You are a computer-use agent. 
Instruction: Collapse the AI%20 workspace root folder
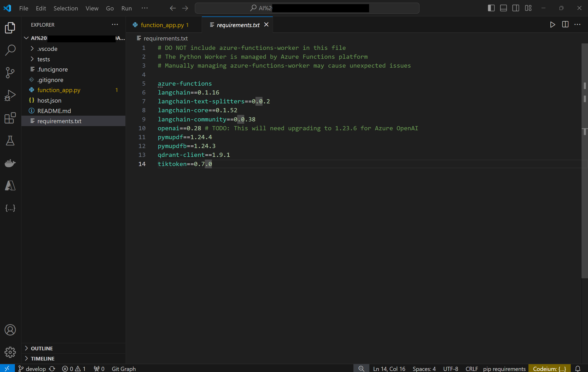(x=73, y=38)
